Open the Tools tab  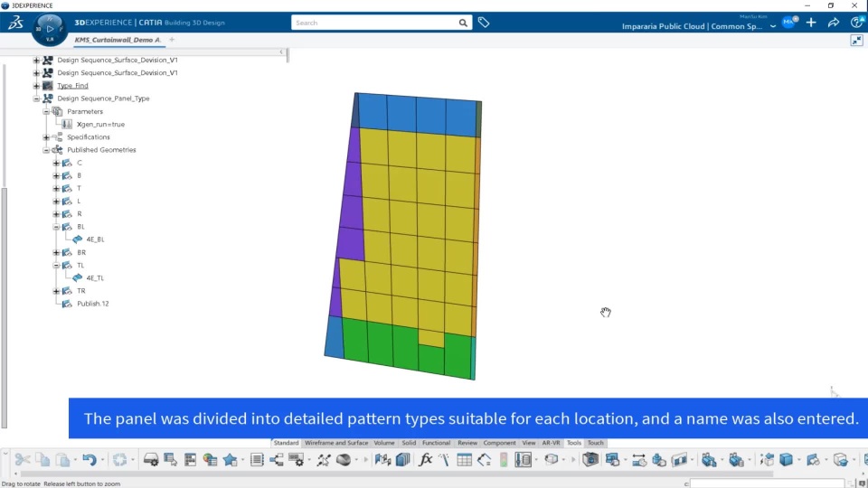[573, 443]
